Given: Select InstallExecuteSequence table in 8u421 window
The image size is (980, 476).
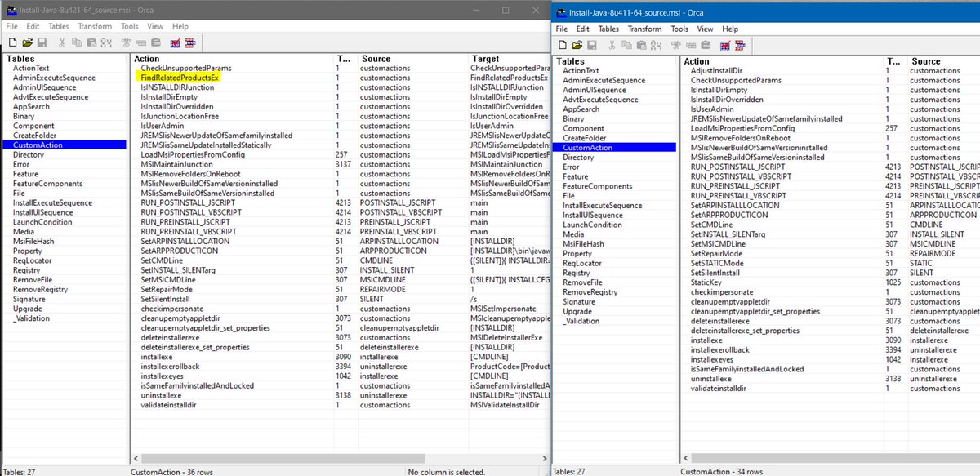Looking at the screenshot, I should tap(52, 202).
